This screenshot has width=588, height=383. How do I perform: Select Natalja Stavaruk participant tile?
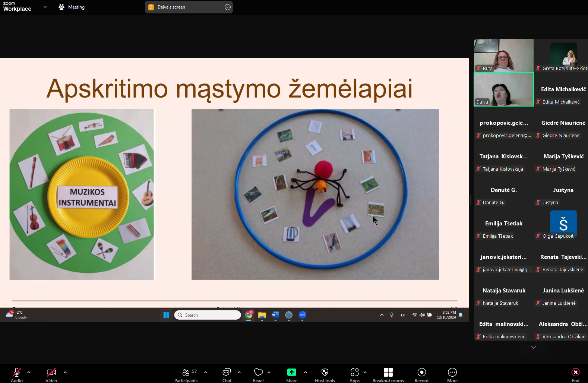coord(503,291)
